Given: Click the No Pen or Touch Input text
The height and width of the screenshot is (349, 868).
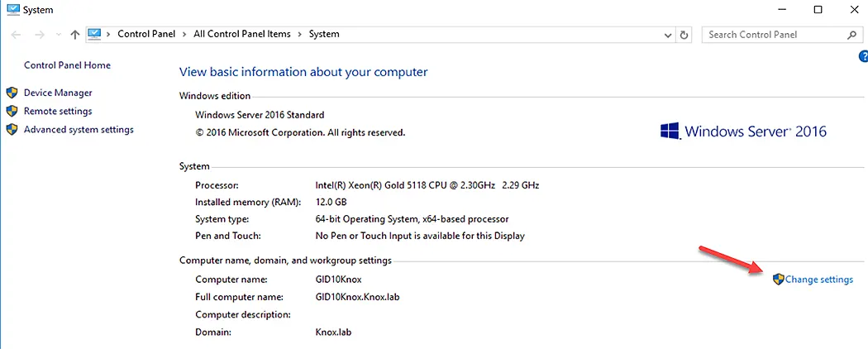Looking at the screenshot, I should click(420, 236).
